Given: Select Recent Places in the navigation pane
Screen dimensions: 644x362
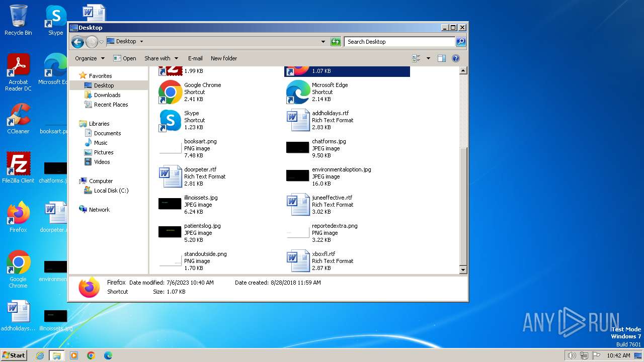Looking at the screenshot, I should (111, 105).
